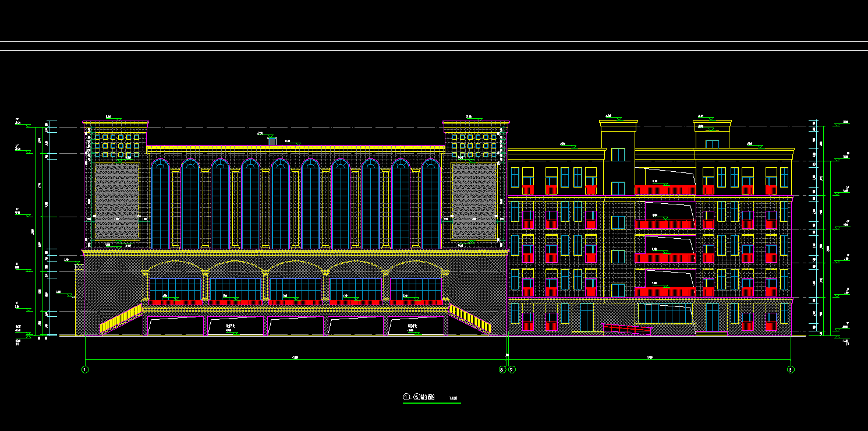Select the axis bubble numbered 8

coord(502,369)
